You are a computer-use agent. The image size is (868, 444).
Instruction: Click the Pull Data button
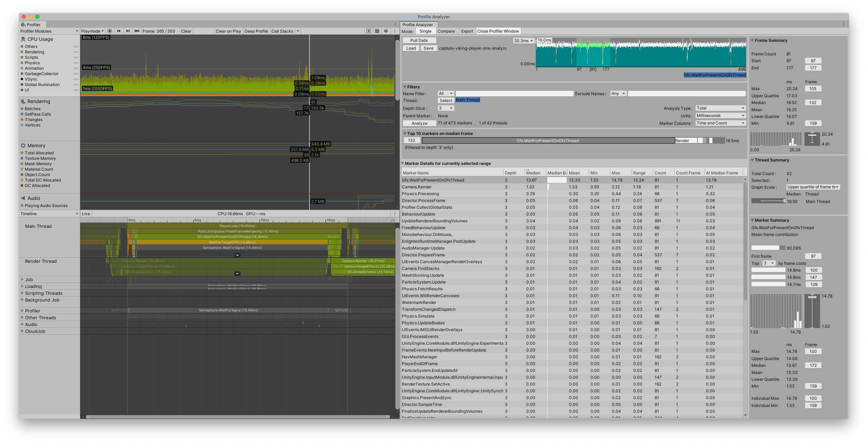pyautogui.click(x=419, y=40)
